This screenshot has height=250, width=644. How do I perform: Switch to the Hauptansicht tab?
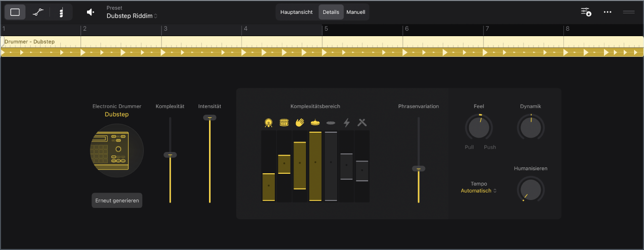coord(297,12)
